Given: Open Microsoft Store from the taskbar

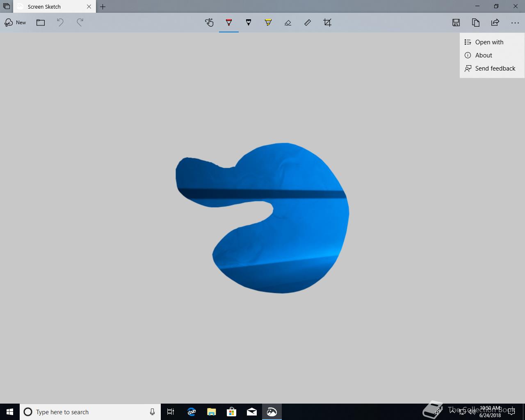Looking at the screenshot, I should pos(231,412).
